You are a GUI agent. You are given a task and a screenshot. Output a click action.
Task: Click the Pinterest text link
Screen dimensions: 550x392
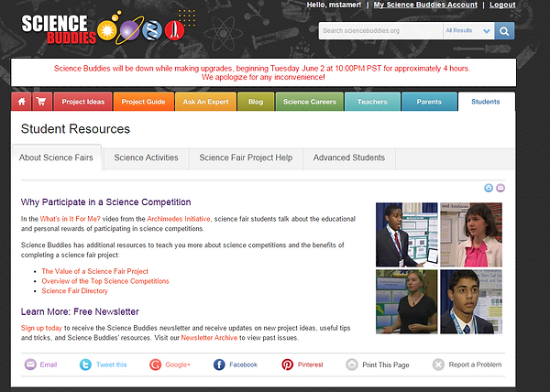coord(311,365)
